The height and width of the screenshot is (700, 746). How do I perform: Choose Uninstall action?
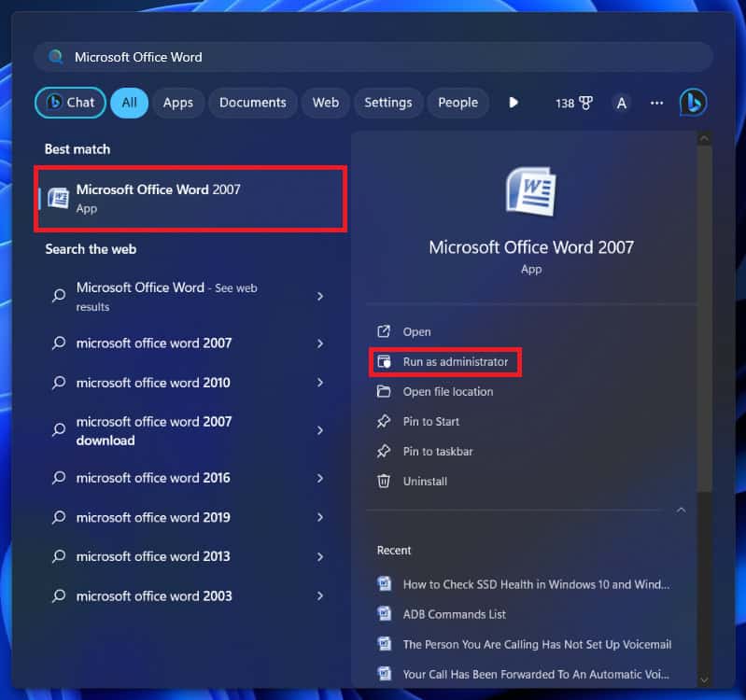pos(425,482)
